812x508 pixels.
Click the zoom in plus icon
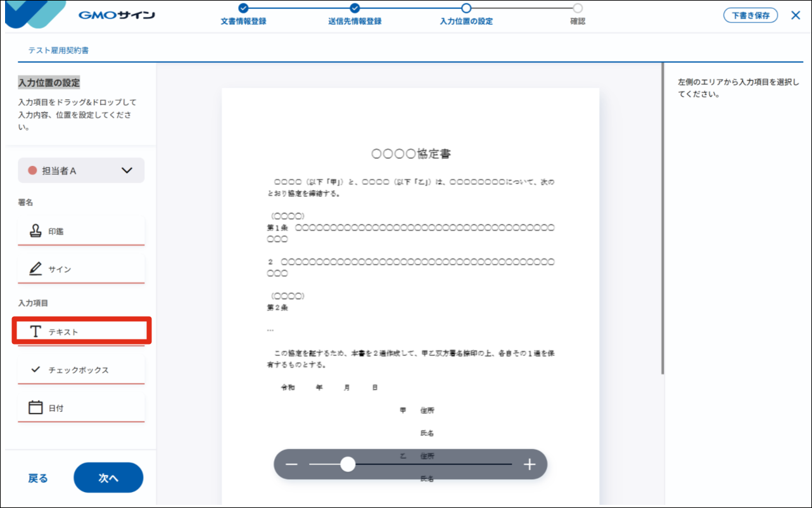530,464
